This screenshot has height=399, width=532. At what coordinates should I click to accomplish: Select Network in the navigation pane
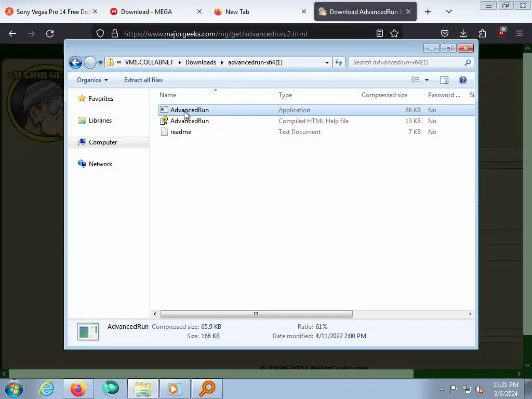(96, 164)
